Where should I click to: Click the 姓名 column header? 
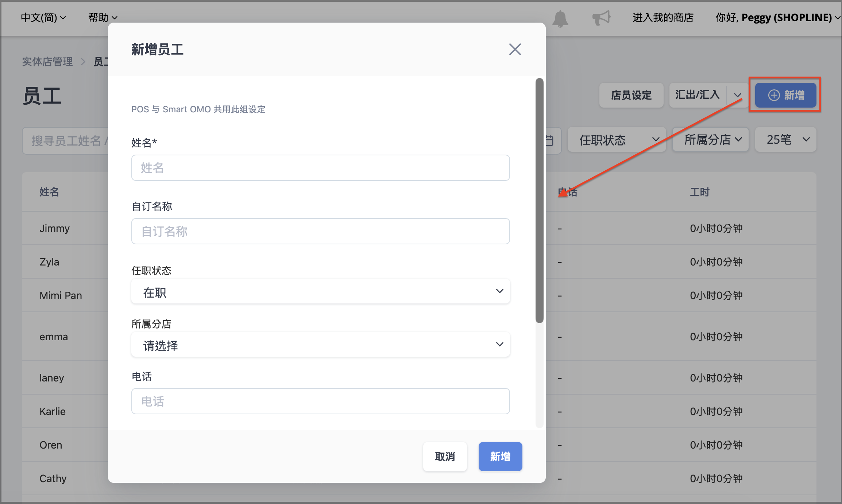click(x=49, y=192)
